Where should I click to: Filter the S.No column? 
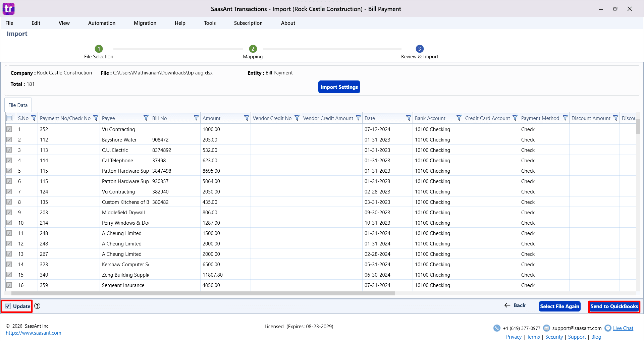(34, 118)
